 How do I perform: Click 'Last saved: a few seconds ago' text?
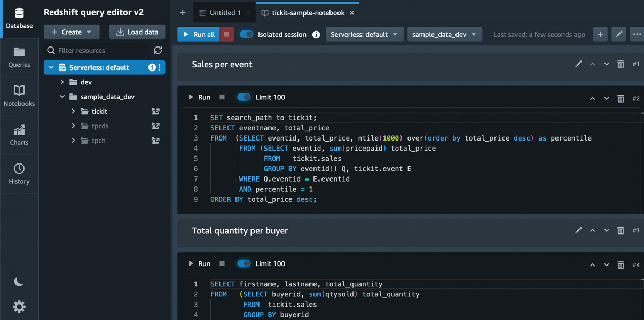pyautogui.click(x=539, y=34)
